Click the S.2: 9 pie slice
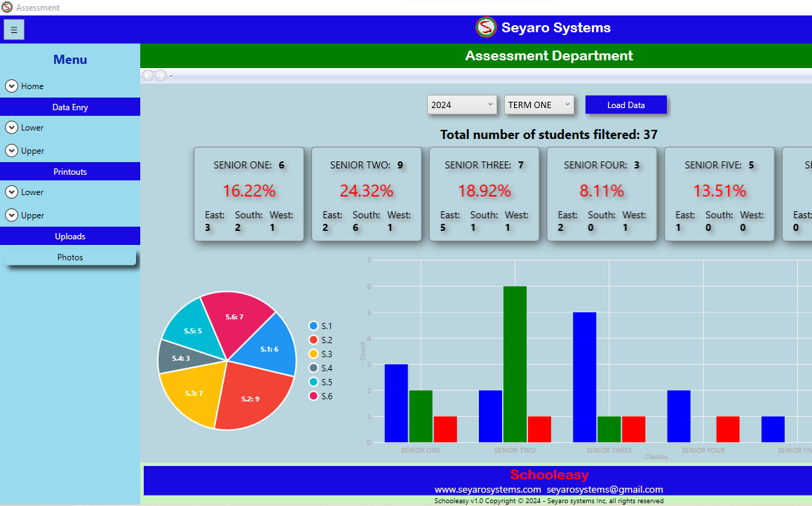812x506 pixels. [x=251, y=398]
